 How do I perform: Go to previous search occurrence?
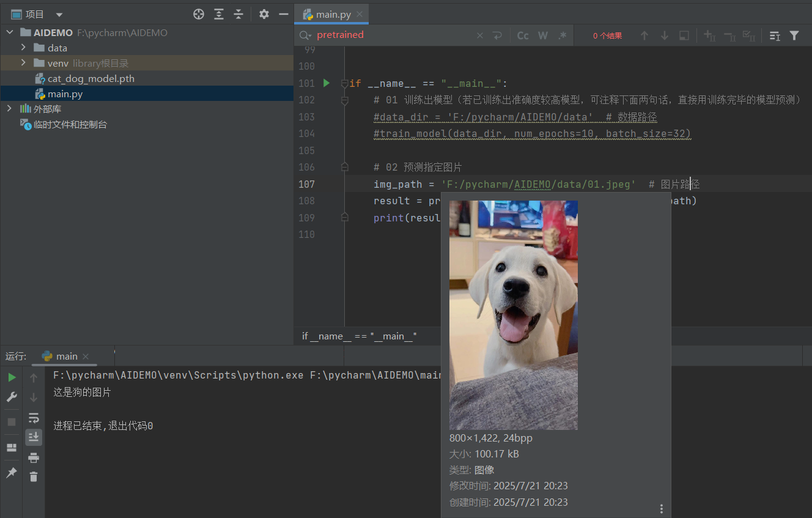coord(644,35)
